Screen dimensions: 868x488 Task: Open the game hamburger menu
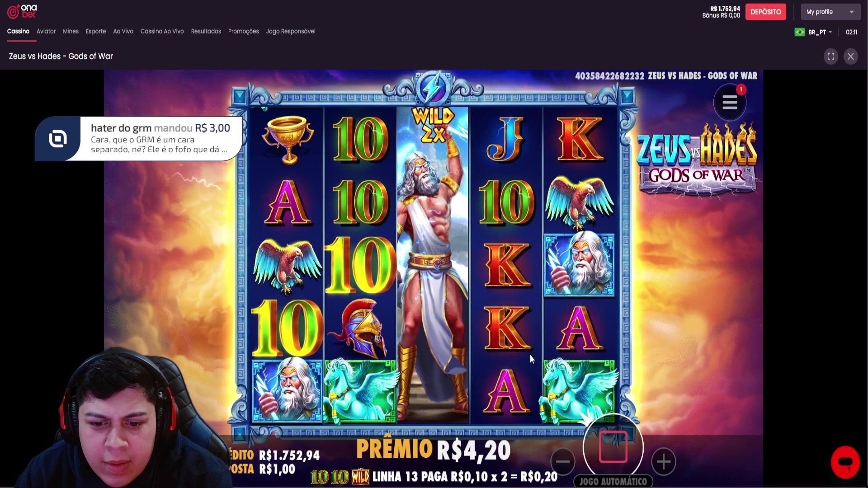(730, 103)
